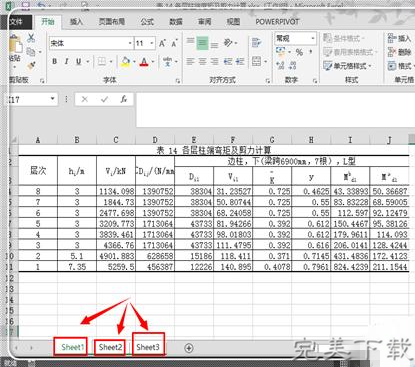Open the 宋体 font name dropdown

click(130, 43)
